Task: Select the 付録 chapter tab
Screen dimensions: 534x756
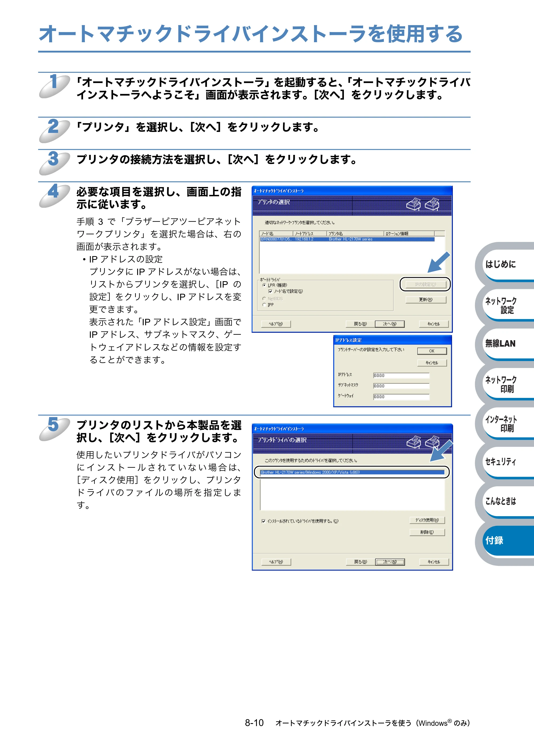Action: coord(509,541)
